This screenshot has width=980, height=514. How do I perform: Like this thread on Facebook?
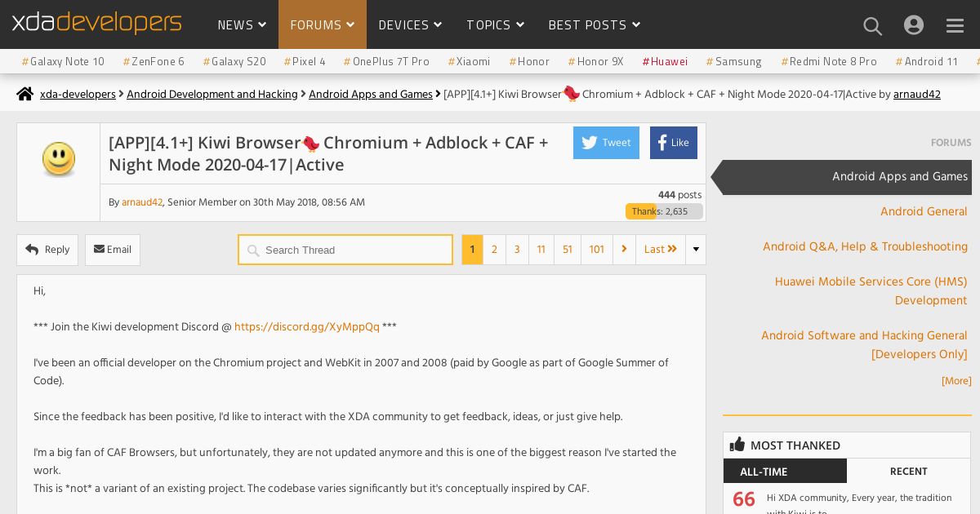tap(674, 143)
